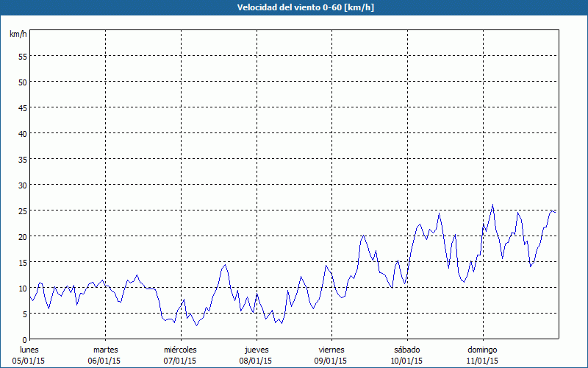Select the 55 value on the y-axis
Screen dimensions: 588x368
(22, 56)
